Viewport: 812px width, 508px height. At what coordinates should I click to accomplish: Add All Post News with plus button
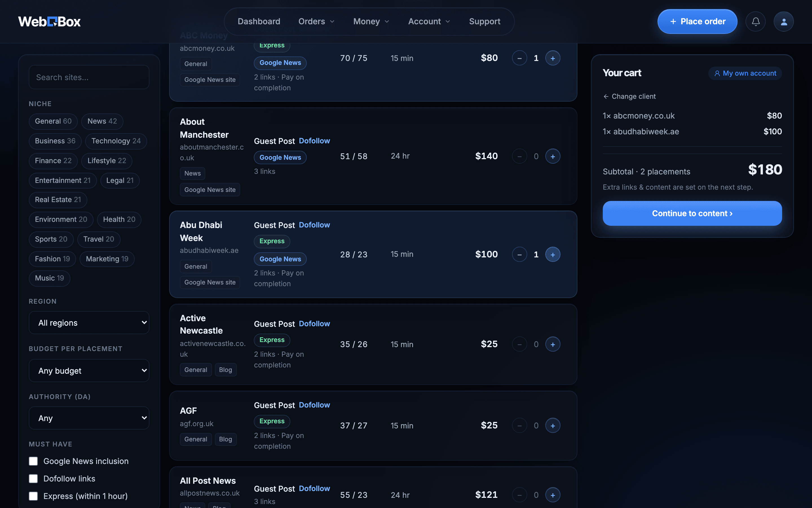point(553,495)
